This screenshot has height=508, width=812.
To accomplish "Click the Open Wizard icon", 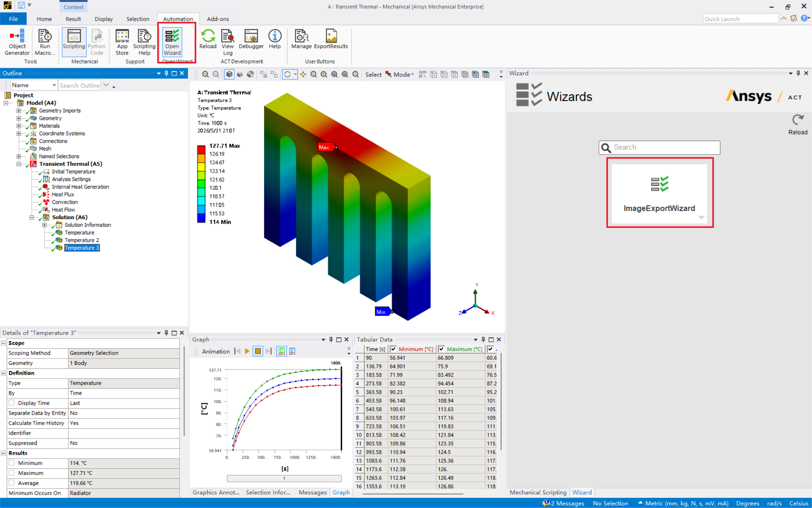I will pyautogui.click(x=172, y=42).
